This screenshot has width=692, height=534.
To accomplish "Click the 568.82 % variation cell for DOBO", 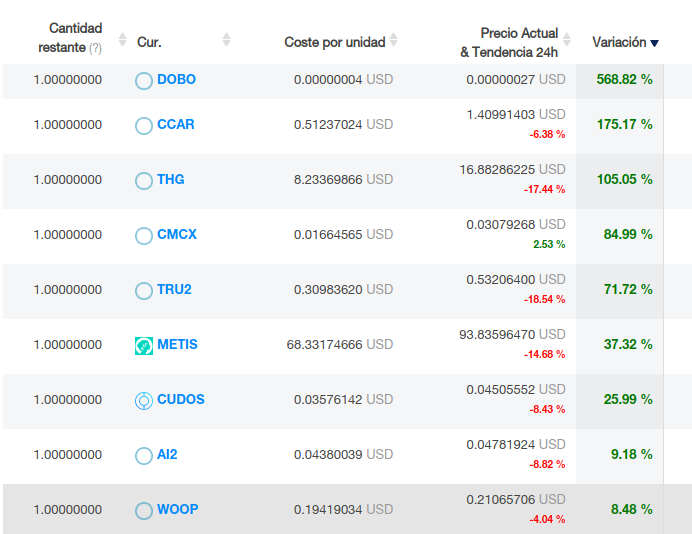I will 624,79.
